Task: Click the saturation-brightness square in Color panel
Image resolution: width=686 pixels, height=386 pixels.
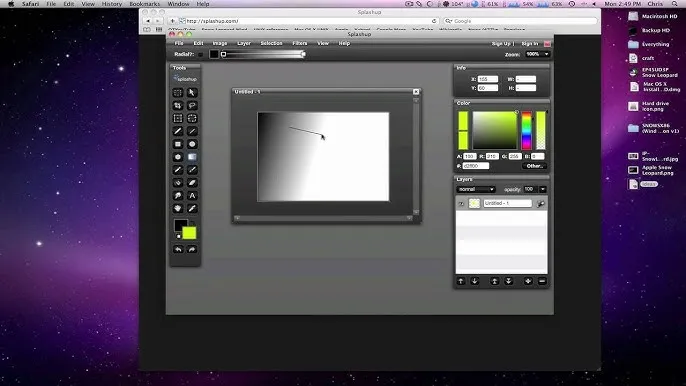Action: tap(495, 130)
